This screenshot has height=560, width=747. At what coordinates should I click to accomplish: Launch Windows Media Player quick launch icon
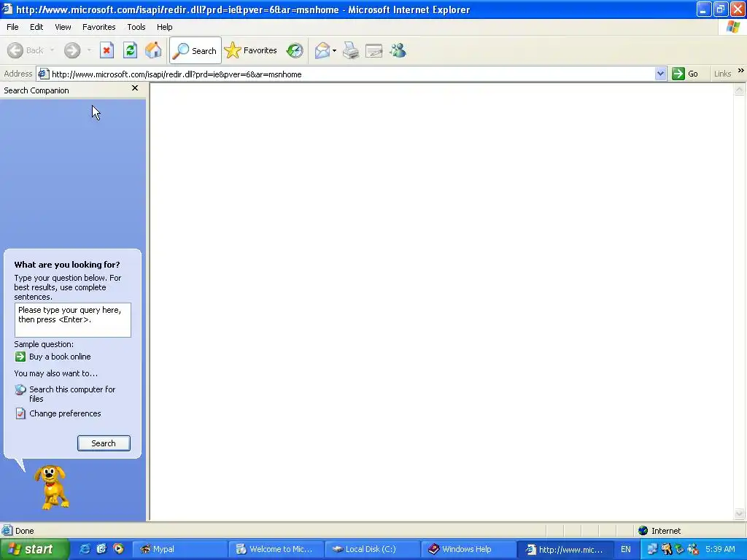click(118, 549)
